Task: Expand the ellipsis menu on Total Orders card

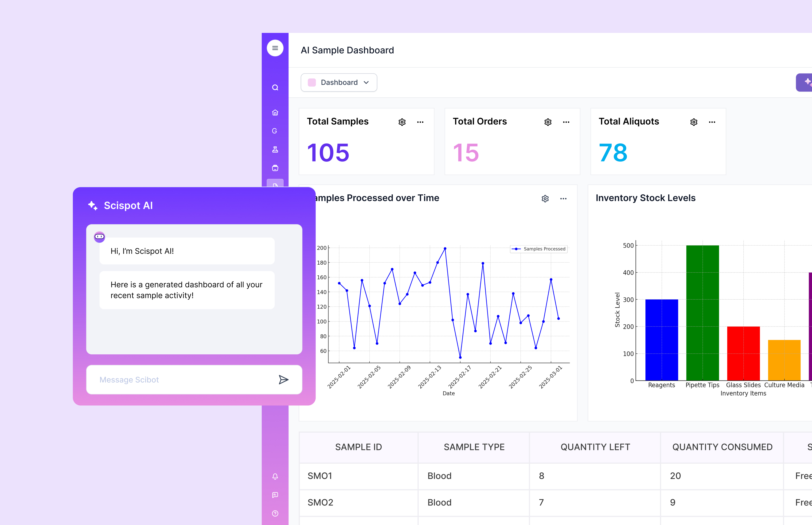Action: (x=566, y=122)
